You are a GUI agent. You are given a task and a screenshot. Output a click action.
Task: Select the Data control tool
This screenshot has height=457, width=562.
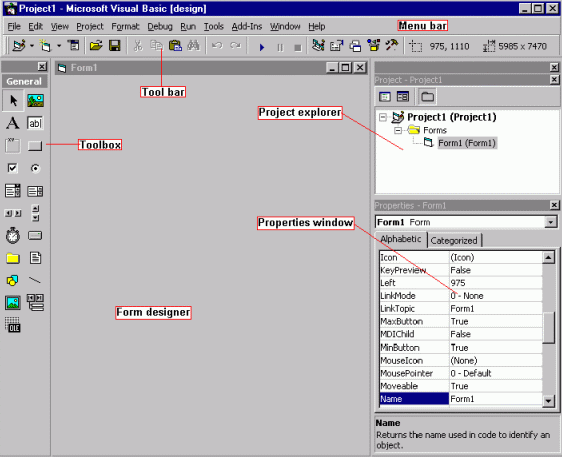(x=35, y=302)
